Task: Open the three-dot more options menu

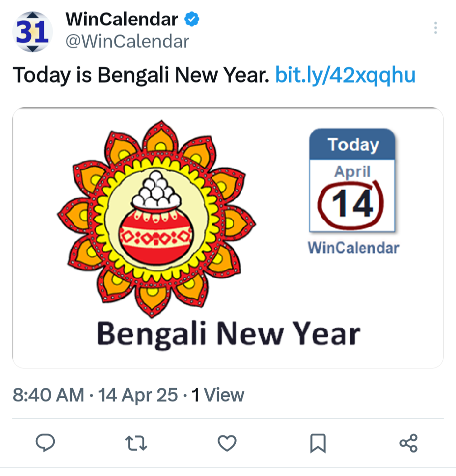Action: [435, 28]
